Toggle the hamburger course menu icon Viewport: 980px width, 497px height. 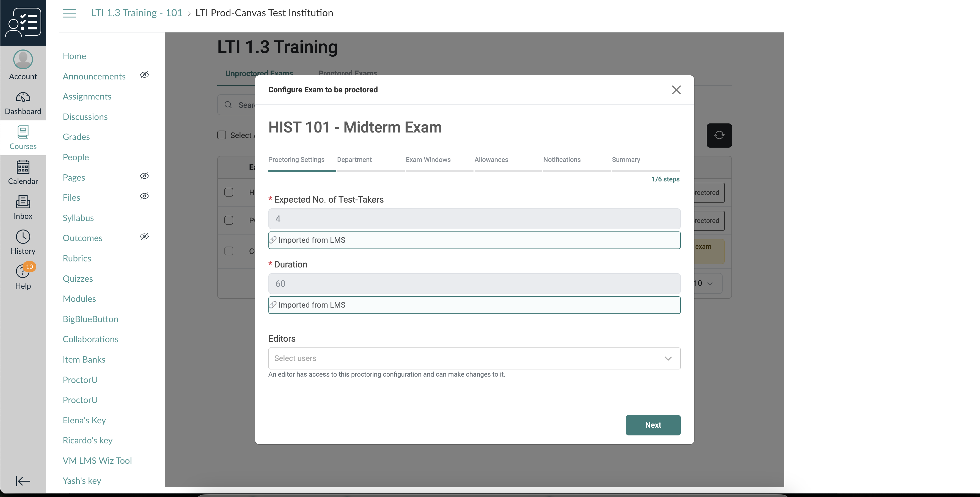pos(69,13)
